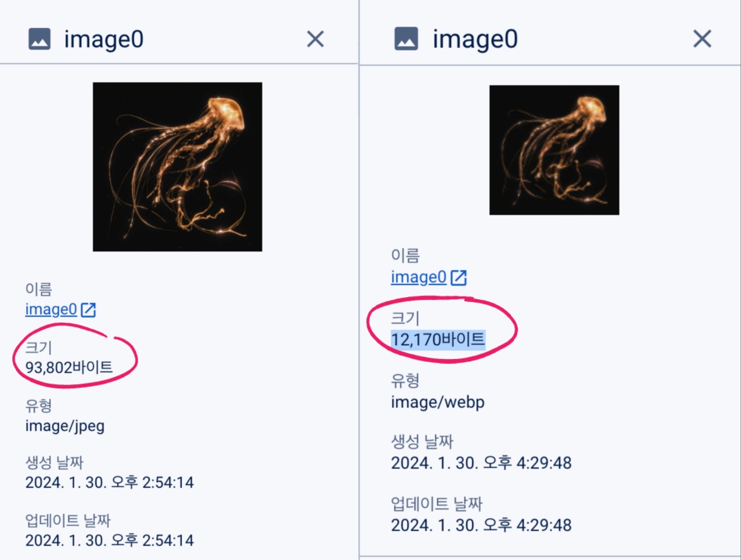Click the 93,802바이트 size value
The width and height of the screenshot is (741, 560).
coord(69,367)
